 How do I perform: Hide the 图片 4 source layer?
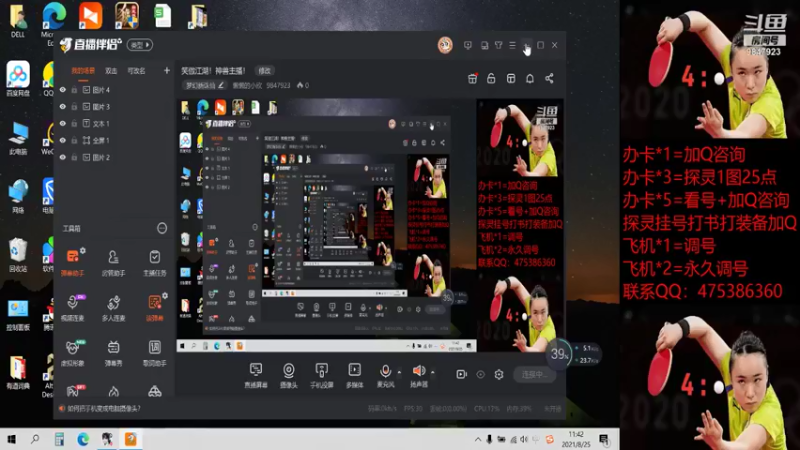(63, 90)
